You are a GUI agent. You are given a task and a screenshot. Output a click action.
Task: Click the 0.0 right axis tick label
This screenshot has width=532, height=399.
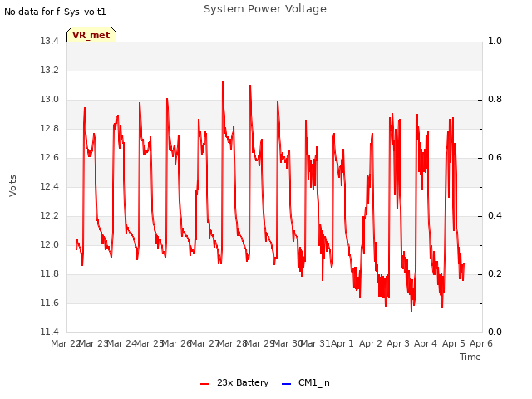(495, 332)
